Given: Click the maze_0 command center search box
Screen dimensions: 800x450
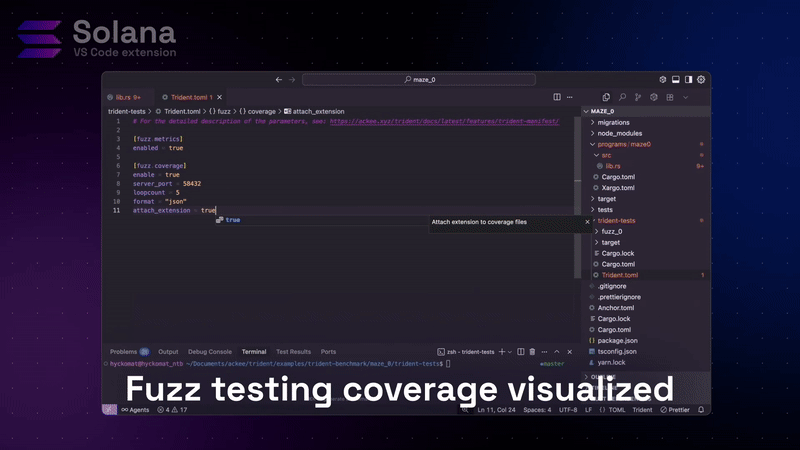Looking at the screenshot, I should pyautogui.click(x=425, y=79).
